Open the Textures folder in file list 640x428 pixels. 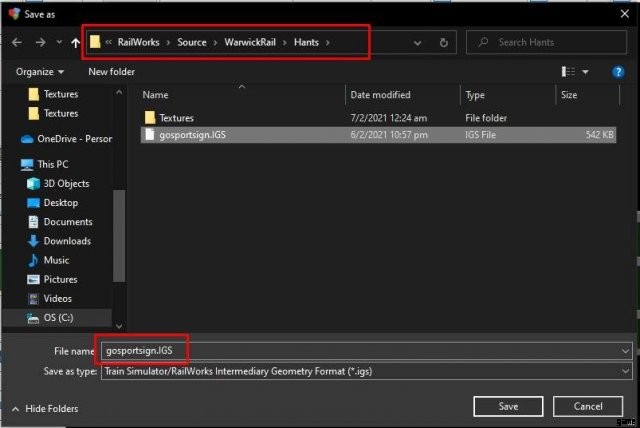click(176, 118)
